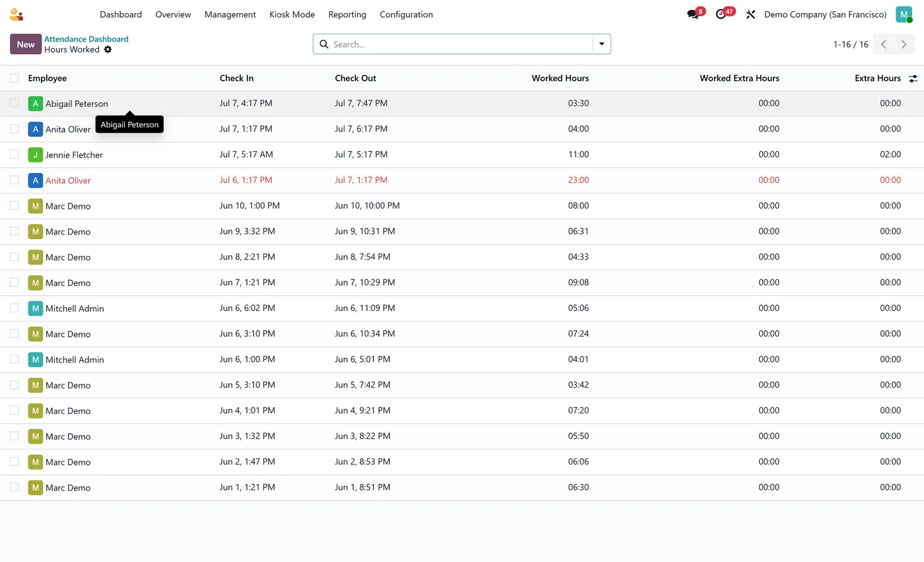Tick Abigail Peterson's row checkbox
Screen dimensions: 924x562
click(x=15, y=103)
